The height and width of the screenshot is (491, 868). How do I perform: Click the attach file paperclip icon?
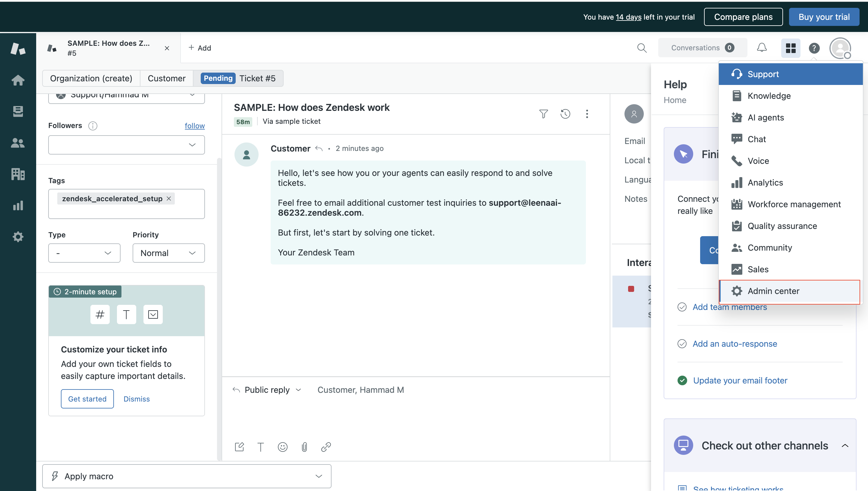point(304,447)
